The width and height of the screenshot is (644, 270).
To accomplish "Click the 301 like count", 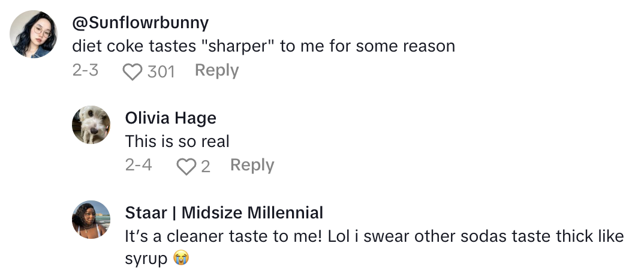I will click(161, 72).
